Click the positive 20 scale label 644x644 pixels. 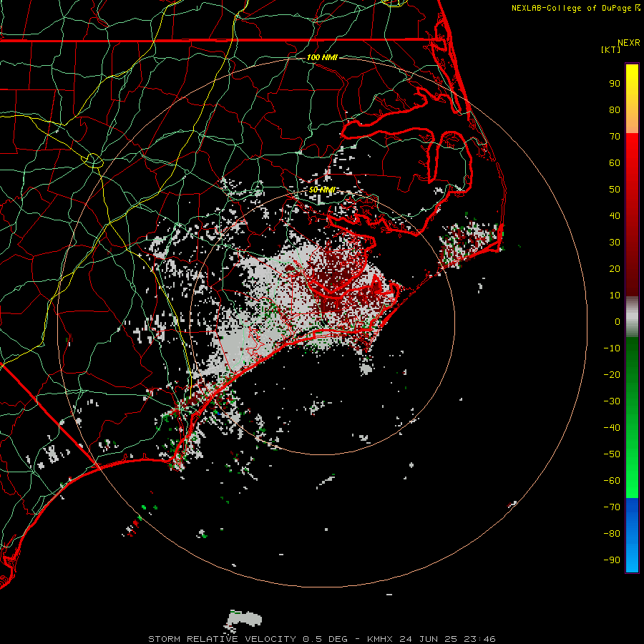point(615,269)
